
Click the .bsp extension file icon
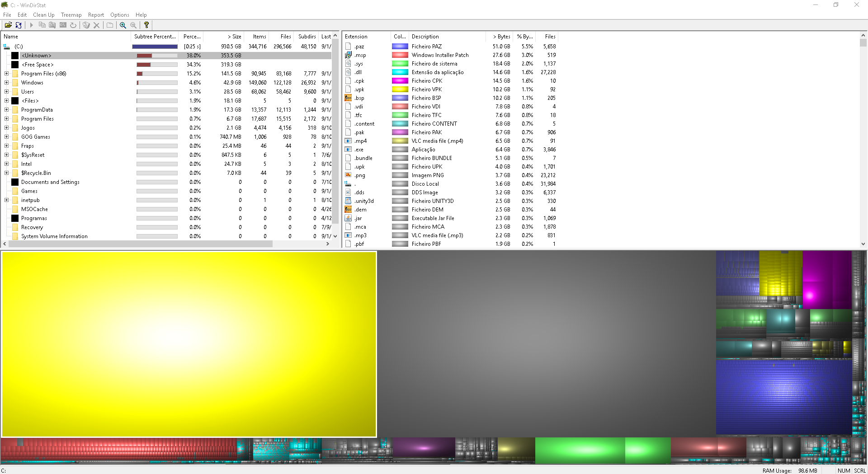(348, 98)
